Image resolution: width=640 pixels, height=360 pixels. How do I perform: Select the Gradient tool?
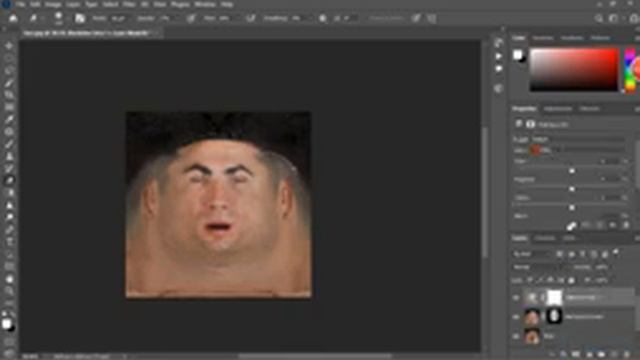(9, 193)
